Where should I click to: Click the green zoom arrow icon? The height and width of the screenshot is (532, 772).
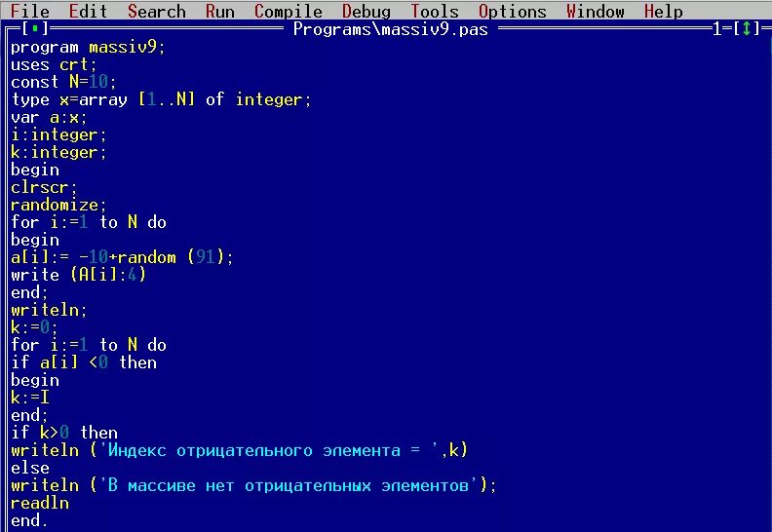point(747,29)
